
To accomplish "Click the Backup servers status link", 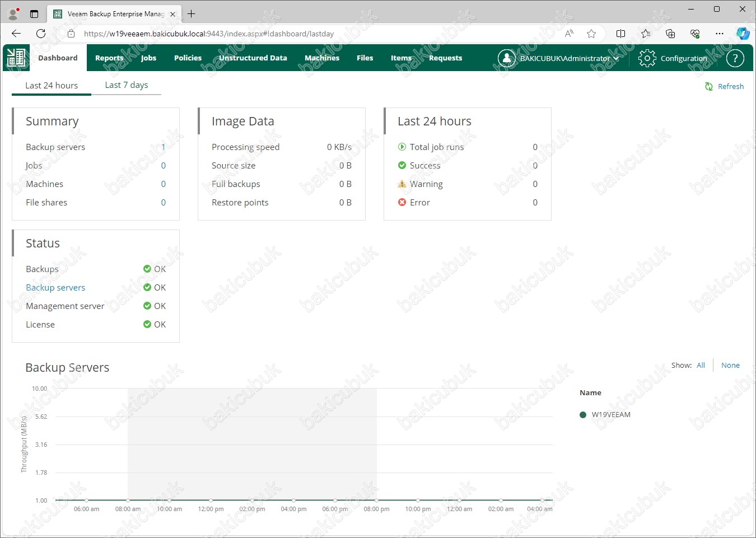I will pos(55,288).
